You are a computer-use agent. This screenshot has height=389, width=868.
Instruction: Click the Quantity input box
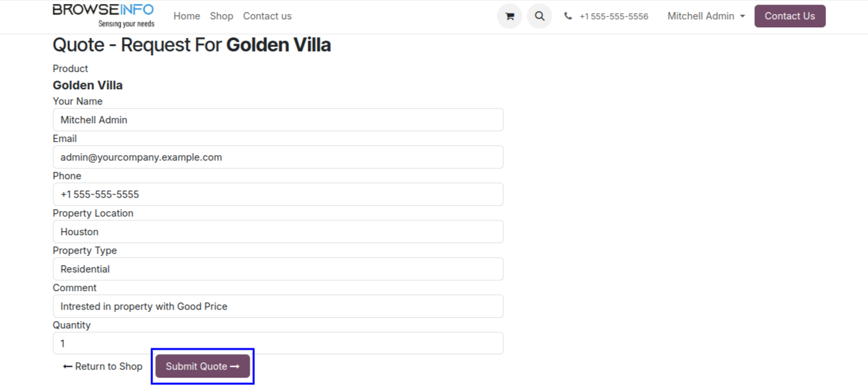point(278,344)
